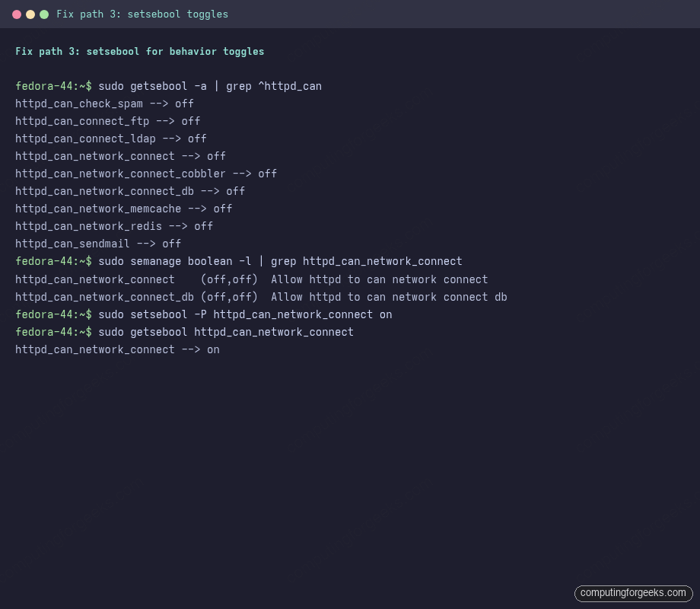Click the line 'httpd_can_check_spam --> off'

point(104,104)
